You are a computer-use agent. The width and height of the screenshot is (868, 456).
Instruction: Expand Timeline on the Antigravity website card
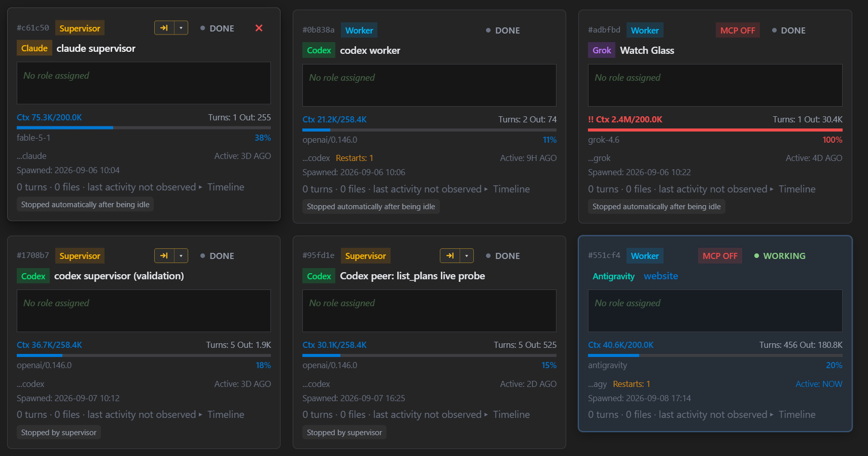(793, 414)
